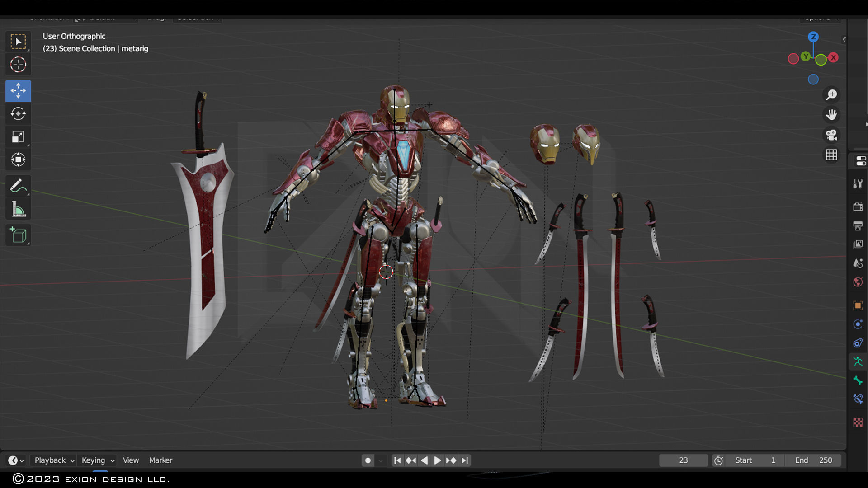Open the Keying dropdown
Screen dimensions: 868x488
click(x=98, y=460)
